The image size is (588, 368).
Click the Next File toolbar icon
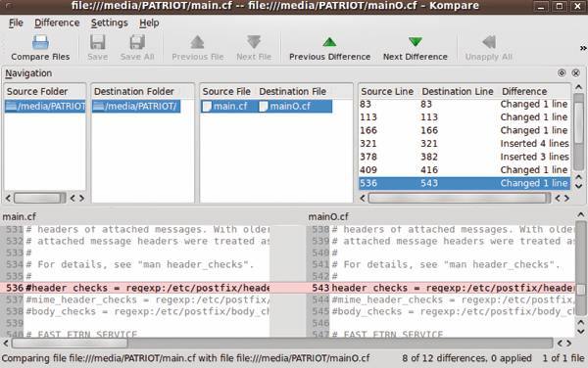pos(254,42)
